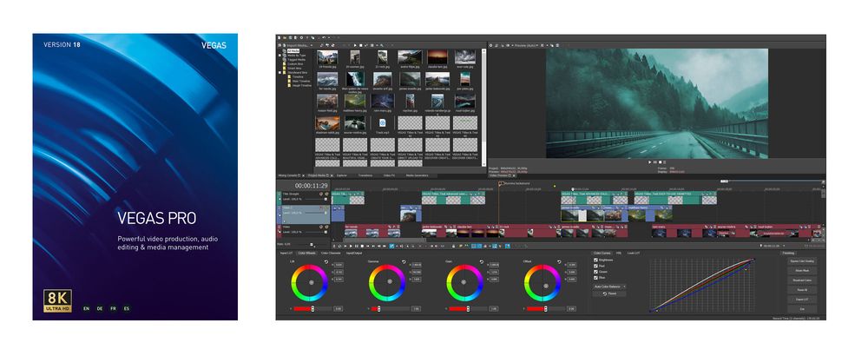Image resolution: width=868 pixels, height=356 pixels.
Task: Click the lock icon in the timeline toolbar
Action: (x=453, y=246)
